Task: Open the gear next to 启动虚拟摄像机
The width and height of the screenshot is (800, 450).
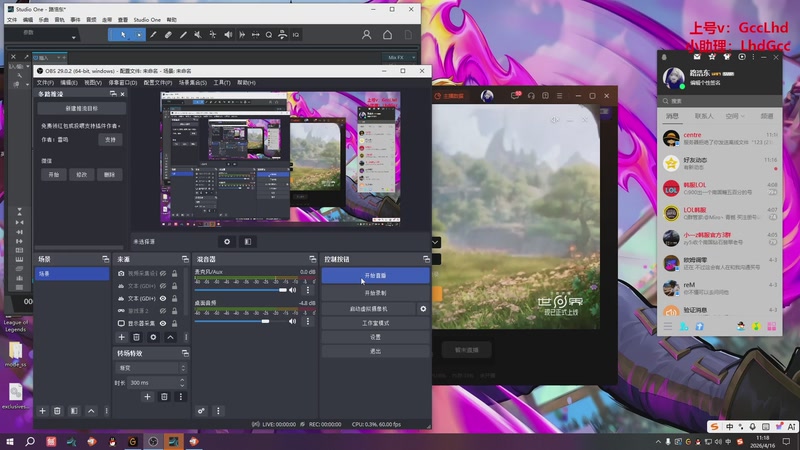Action: 422,309
